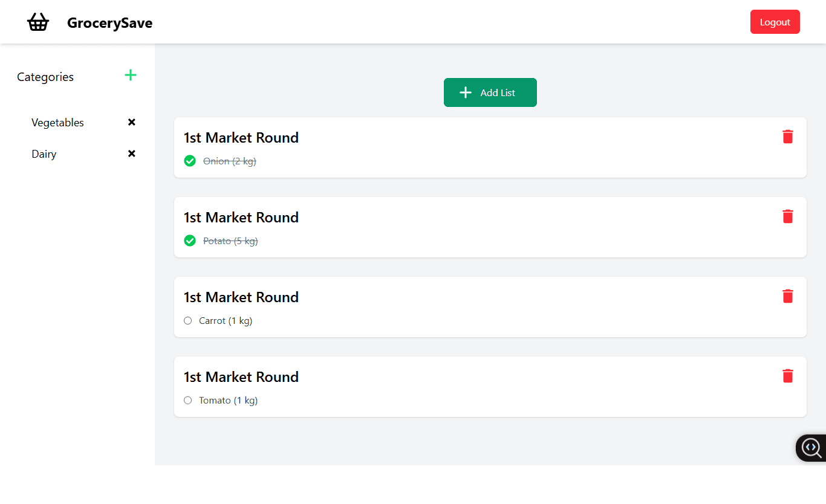This screenshot has height=504, width=826.
Task: Add a new category with green plus
Action: (131, 75)
